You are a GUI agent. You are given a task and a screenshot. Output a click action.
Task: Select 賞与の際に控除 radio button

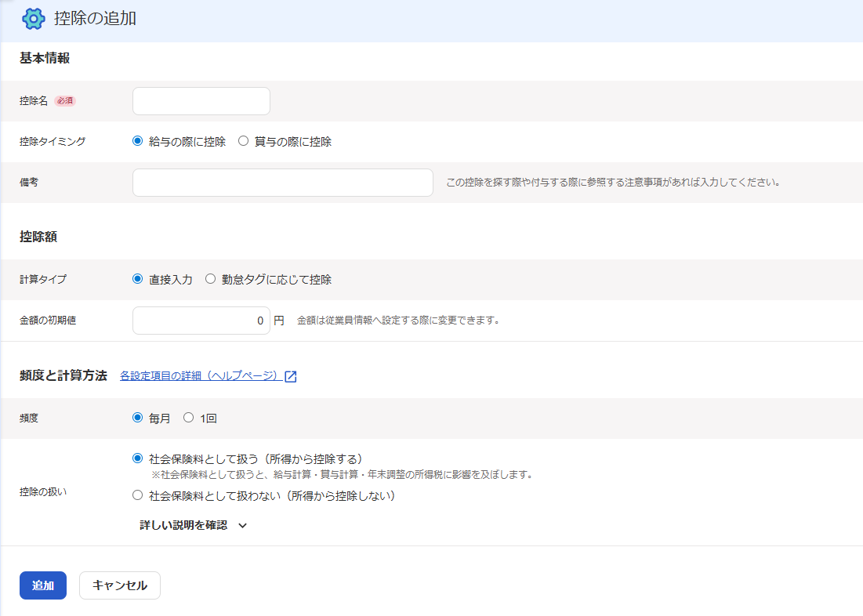click(x=243, y=141)
